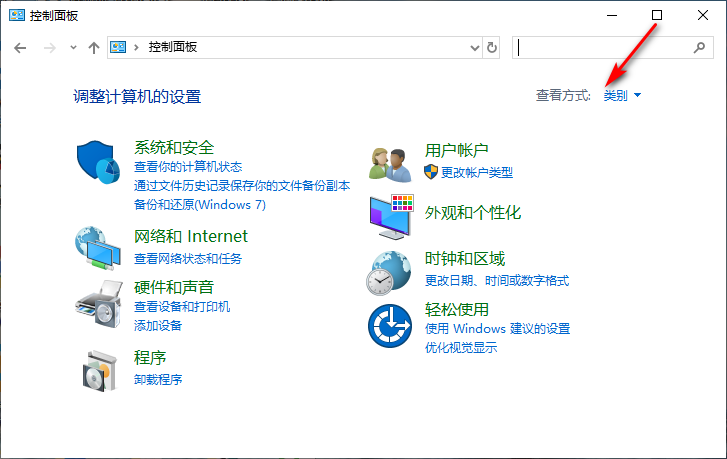The image size is (727, 459).
Task: Open the recent locations dropdown arrow
Action: click(x=72, y=47)
